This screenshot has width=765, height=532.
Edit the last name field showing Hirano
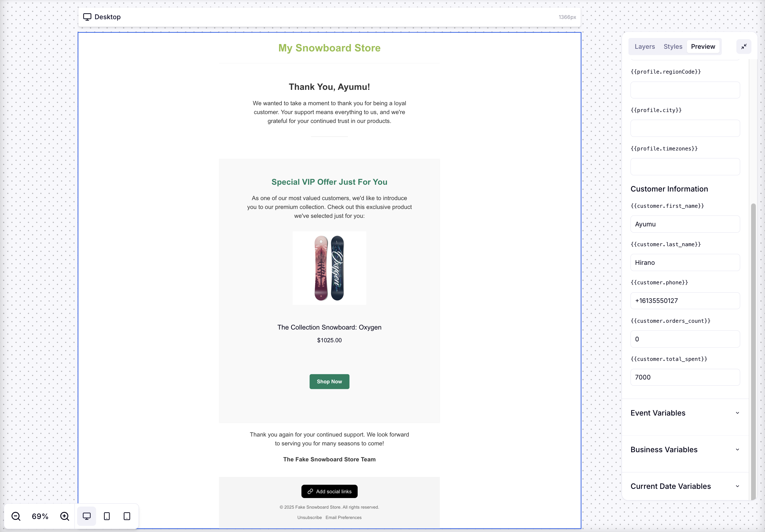click(685, 262)
